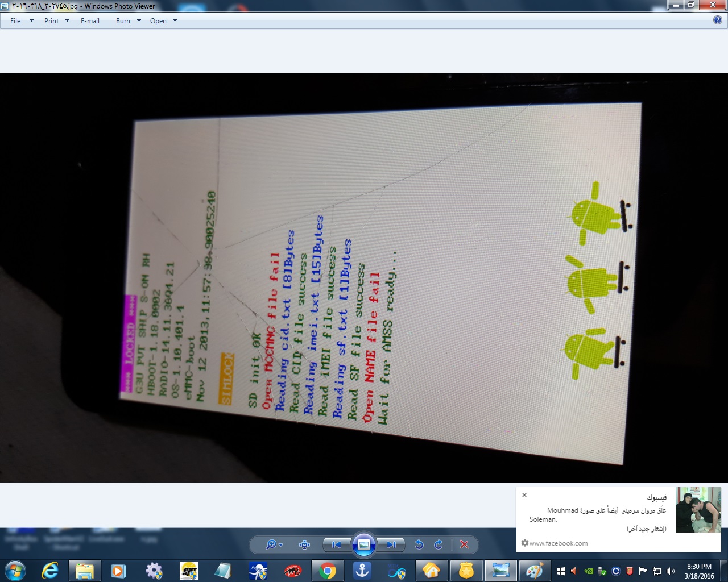This screenshot has width=728, height=582.
Task: Rotate the photo counterclockwise
Action: [x=419, y=544]
